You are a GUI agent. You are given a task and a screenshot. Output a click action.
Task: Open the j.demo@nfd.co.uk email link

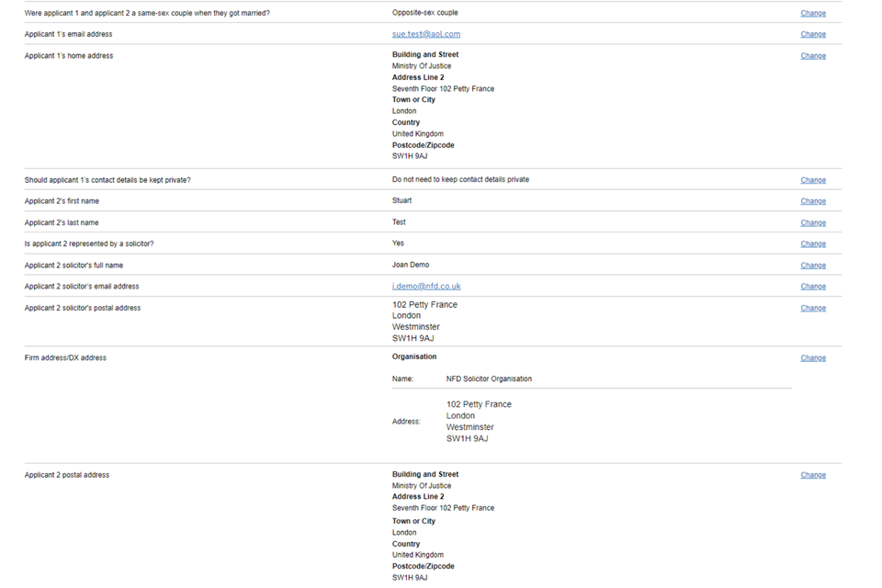coord(425,287)
